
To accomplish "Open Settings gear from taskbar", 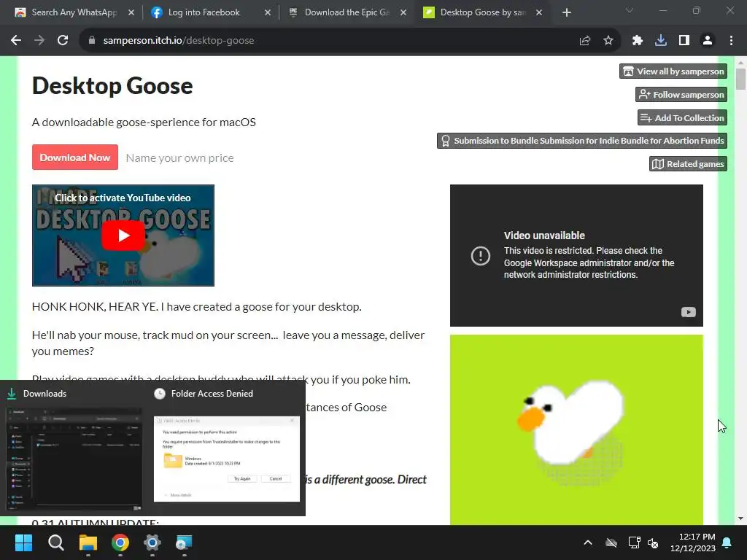I will pyautogui.click(x=152, y=542).
